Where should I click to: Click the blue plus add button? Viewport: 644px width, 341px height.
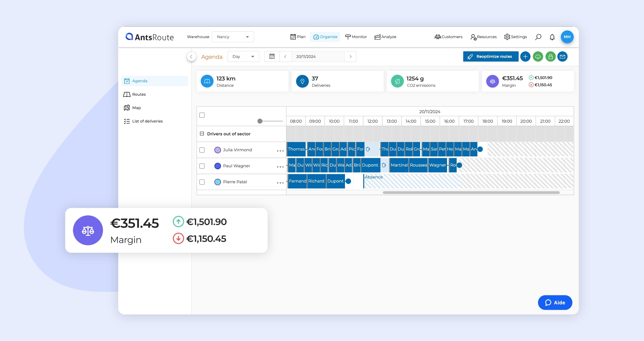(x=525, y=56)
